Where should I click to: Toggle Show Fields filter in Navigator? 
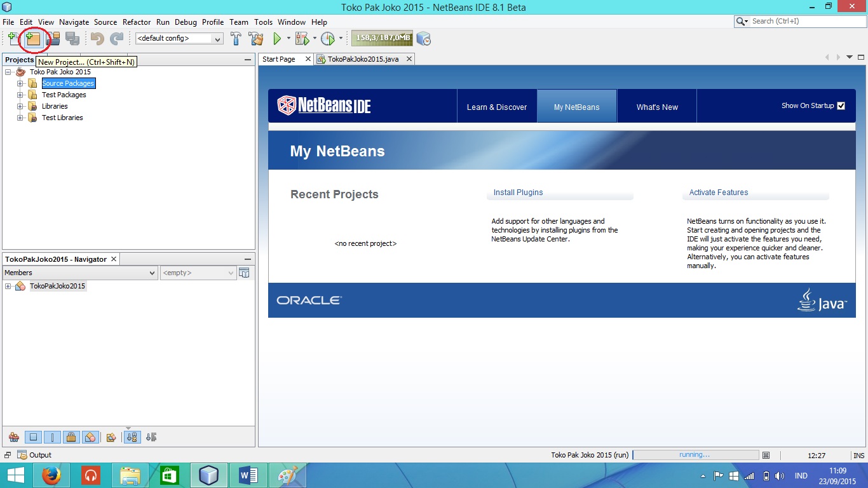[34, 437]
